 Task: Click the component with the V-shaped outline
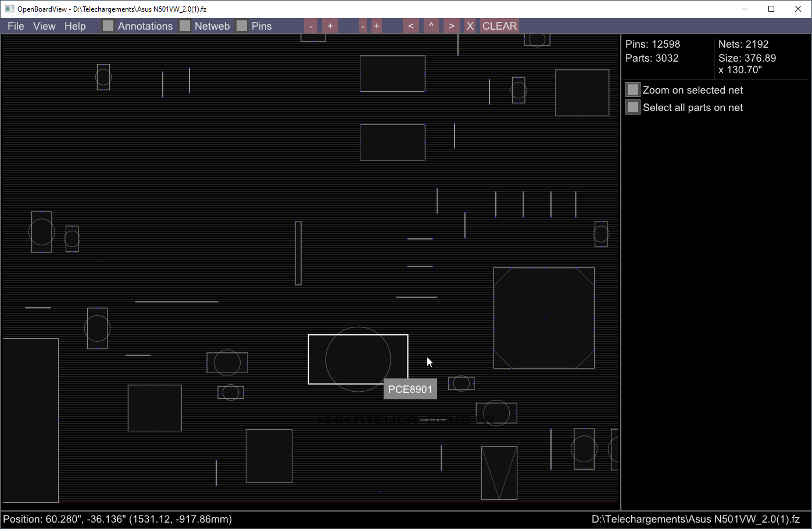click(x=499, y=473)
